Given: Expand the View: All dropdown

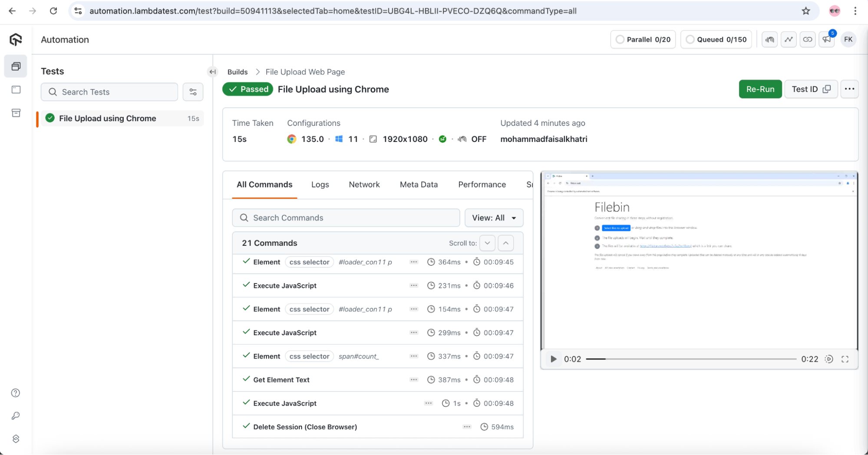Looking at the screenshot, I should pyautogui.click(x=494, y=218).
